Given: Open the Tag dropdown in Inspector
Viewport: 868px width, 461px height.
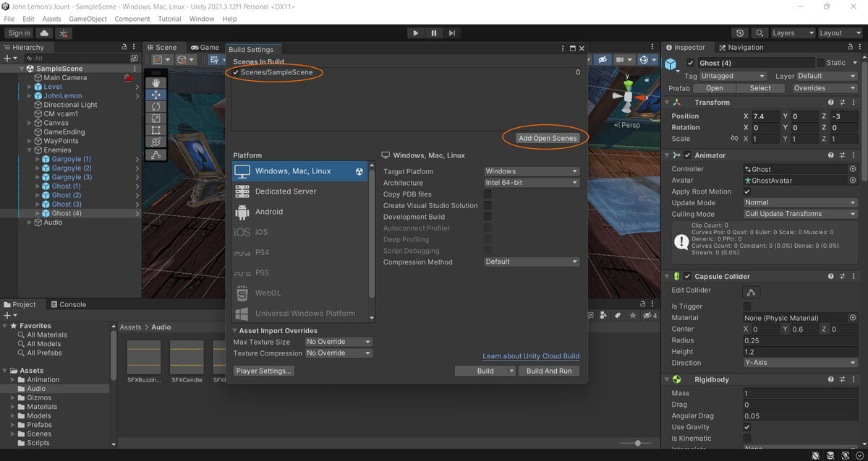Looking at the screenshot, I should coord(733,76).
